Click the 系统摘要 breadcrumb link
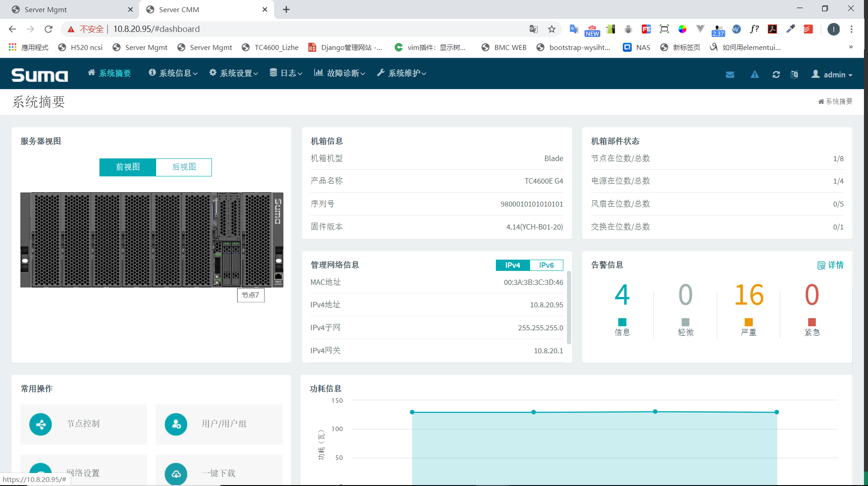Image resolution: width=868 pixels, height=486 pixels. 835,101
